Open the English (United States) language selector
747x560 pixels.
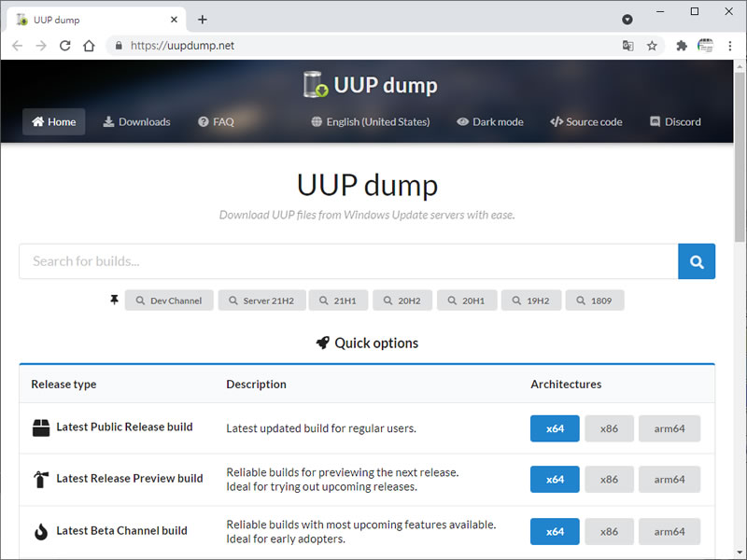[x=371, y=122]
